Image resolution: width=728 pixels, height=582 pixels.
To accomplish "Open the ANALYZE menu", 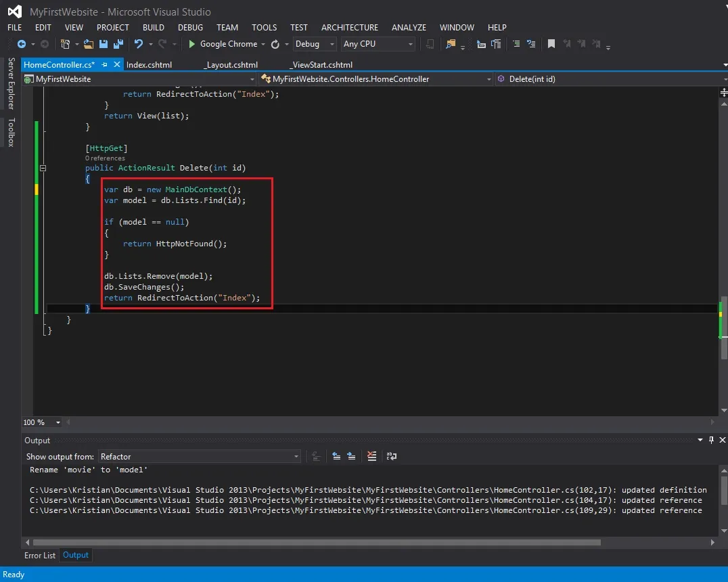I will click(x=409, y=27).
